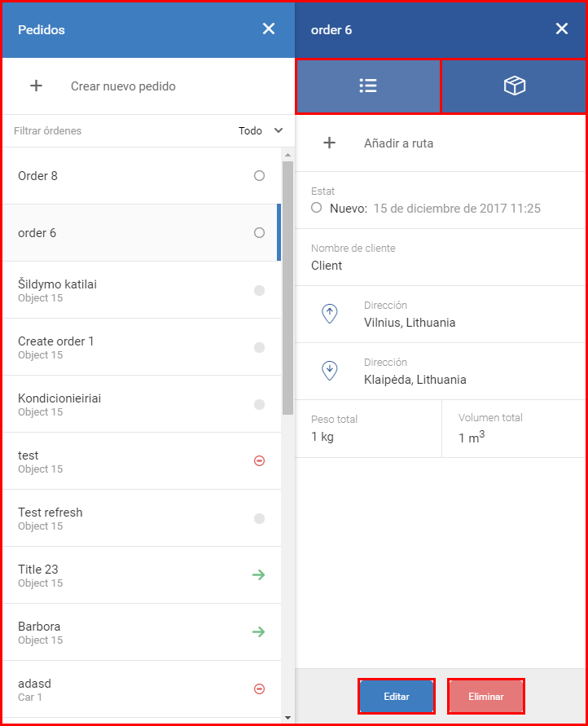The image size is (588, 726).
Task: Click the Nuevo status radio circle in details
Action: pyautogui.click(x=317, y=208)
